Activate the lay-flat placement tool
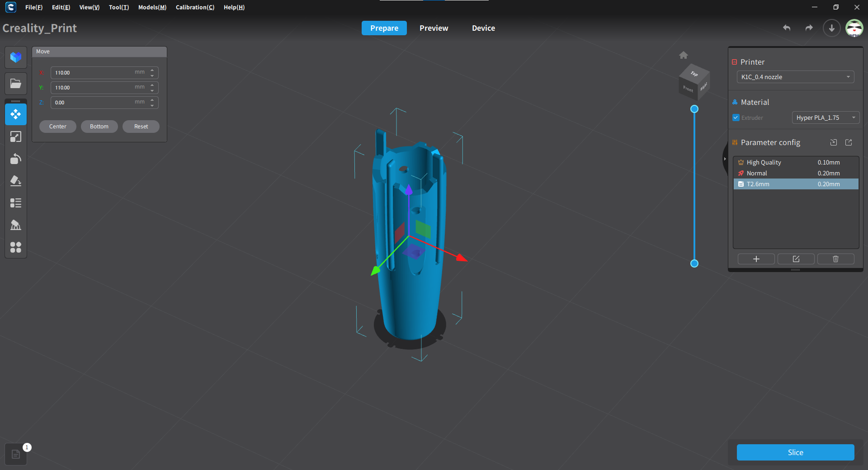Screen dimensions: 868x470 pyautogui.click(x=16, y=181)
